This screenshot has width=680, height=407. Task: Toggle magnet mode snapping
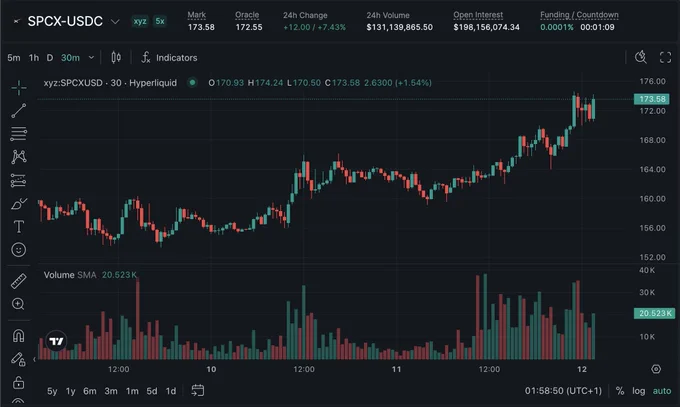point(19,335)
